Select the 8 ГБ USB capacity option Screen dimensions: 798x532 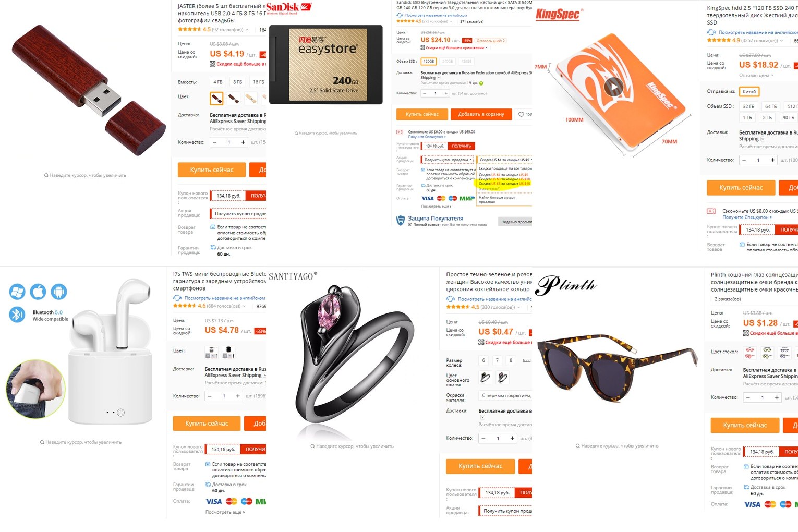[x=238, y=82]
